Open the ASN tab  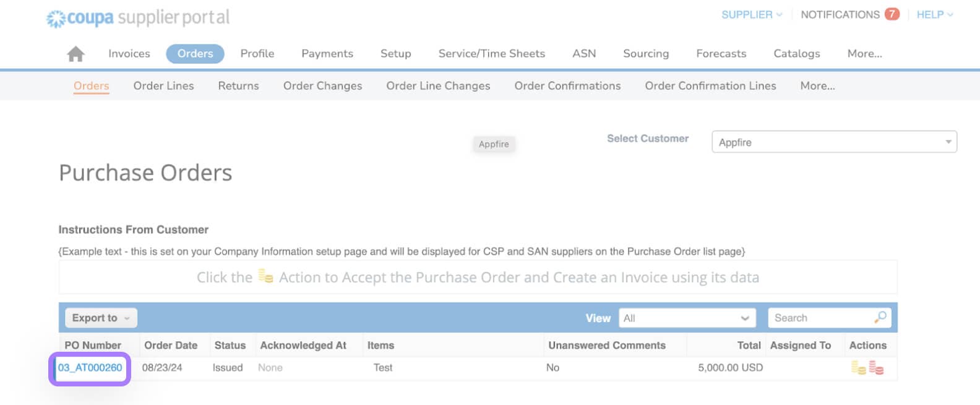click(x=584, y=54)
